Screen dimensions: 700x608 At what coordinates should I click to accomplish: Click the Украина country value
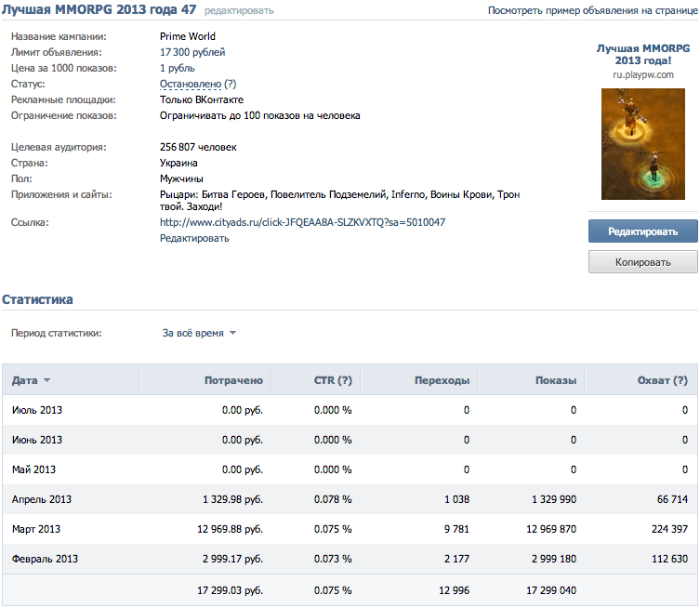(178, 163)
